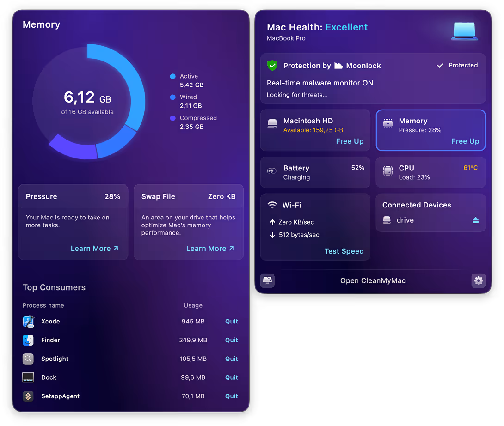The image size is (504, 426).
Task: Click the Process name column header
Action: click(x=43, y=305)
